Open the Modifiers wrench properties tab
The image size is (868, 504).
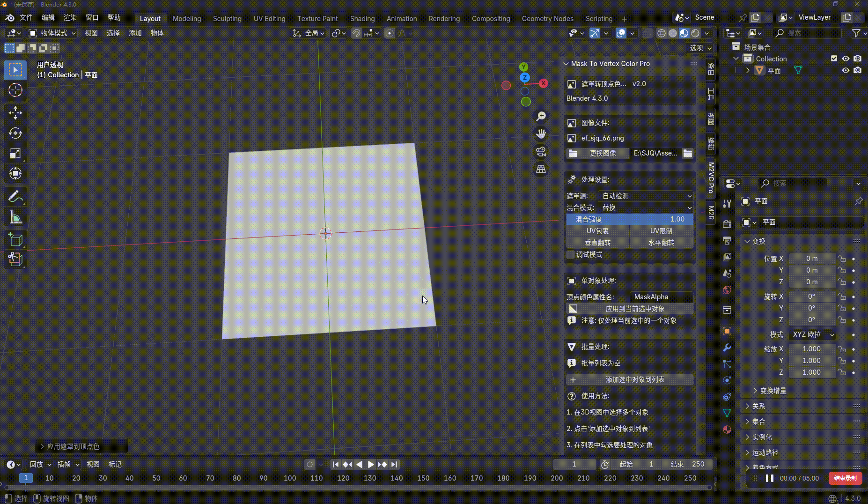click(x=727, y=348)
